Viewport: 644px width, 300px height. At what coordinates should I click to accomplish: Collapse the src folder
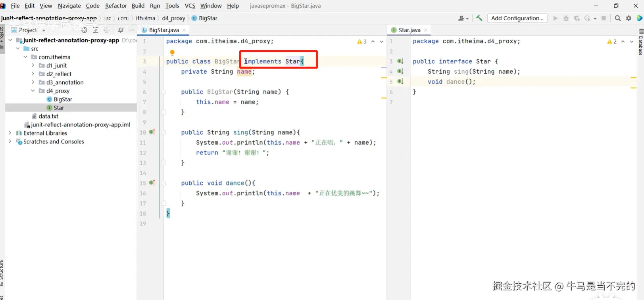[x=18, y=48]
